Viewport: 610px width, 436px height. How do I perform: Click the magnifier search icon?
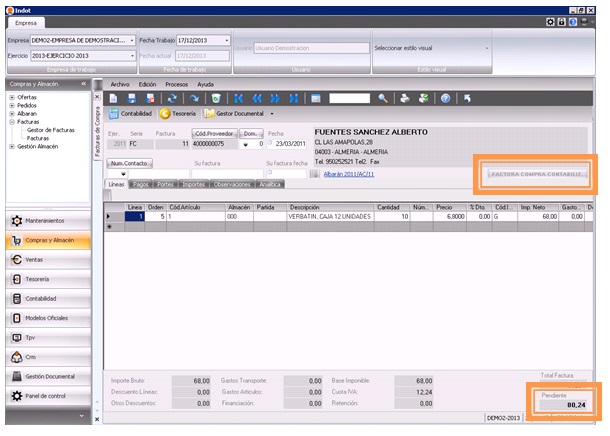click(x=382, y=99)
